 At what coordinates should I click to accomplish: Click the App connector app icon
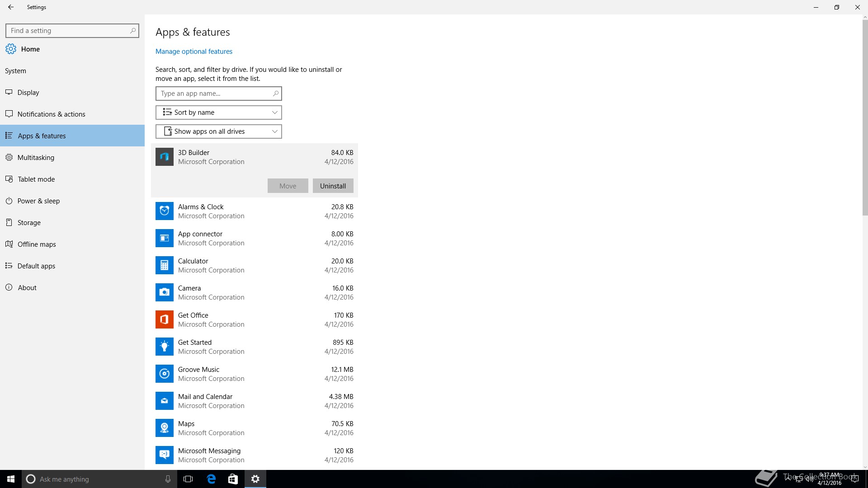[165, 238]
